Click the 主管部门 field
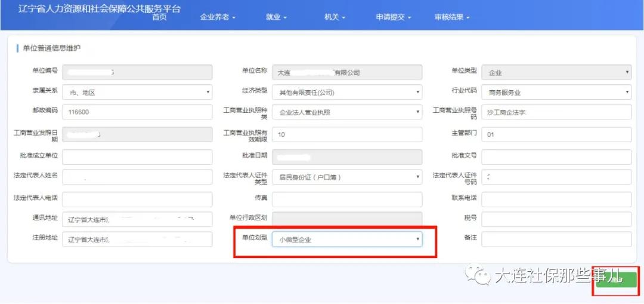The image size is (644, 304). [x=556, y=134]
